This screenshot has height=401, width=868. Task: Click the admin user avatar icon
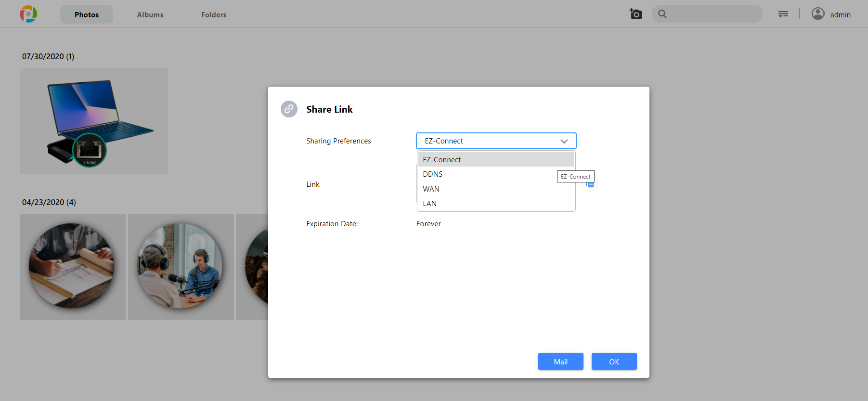(818, 14)
